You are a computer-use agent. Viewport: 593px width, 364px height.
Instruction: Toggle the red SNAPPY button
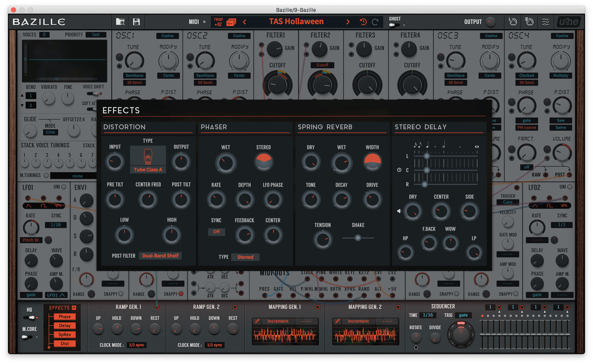coord(181,294)
